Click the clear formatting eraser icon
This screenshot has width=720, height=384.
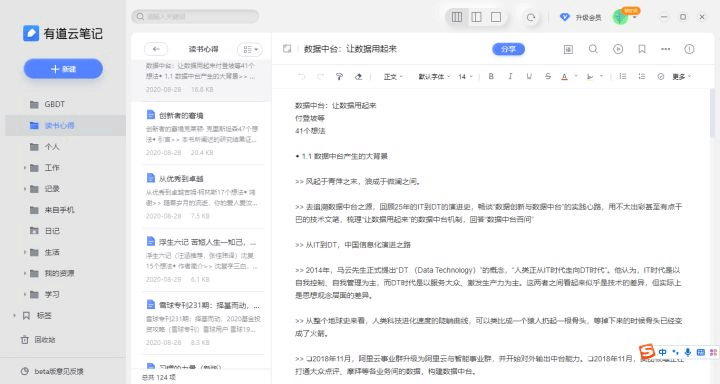[359, 77]
